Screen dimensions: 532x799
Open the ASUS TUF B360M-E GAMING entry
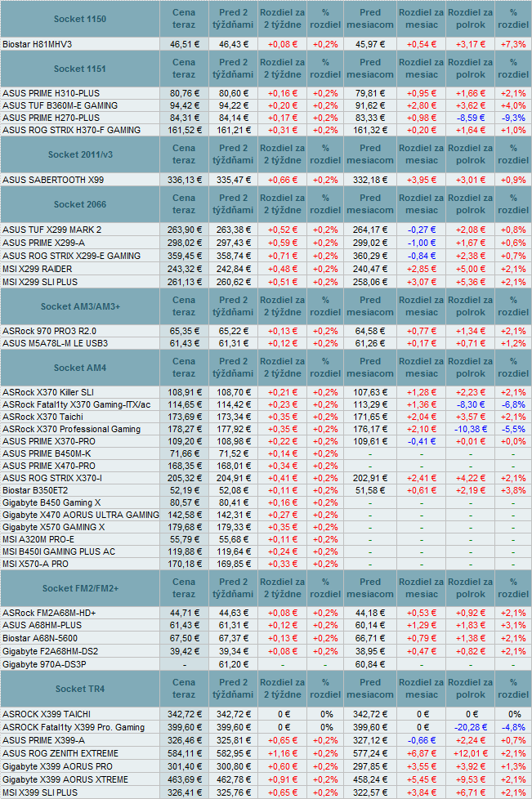(60, 105)
